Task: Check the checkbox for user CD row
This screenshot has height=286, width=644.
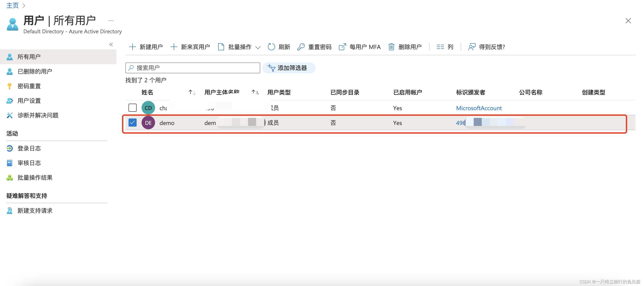Action: click(133, 108)
